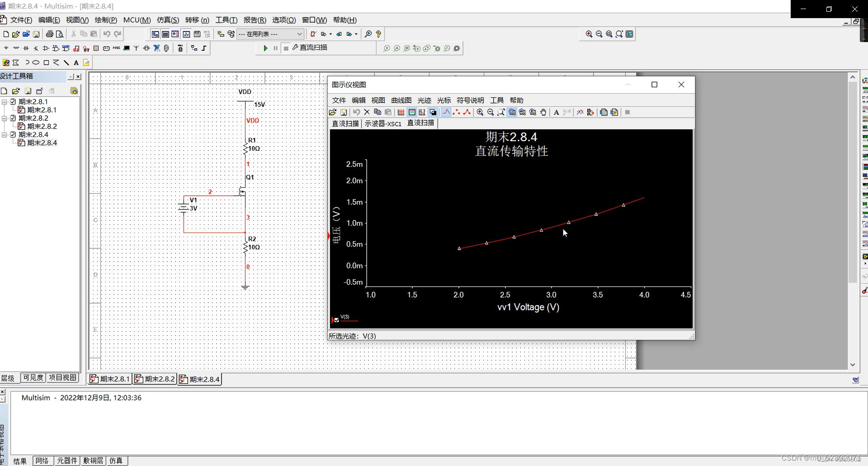This screenshot has height=466, width=868.
Task: Pause the running simulation
Action: pos(275,48)
